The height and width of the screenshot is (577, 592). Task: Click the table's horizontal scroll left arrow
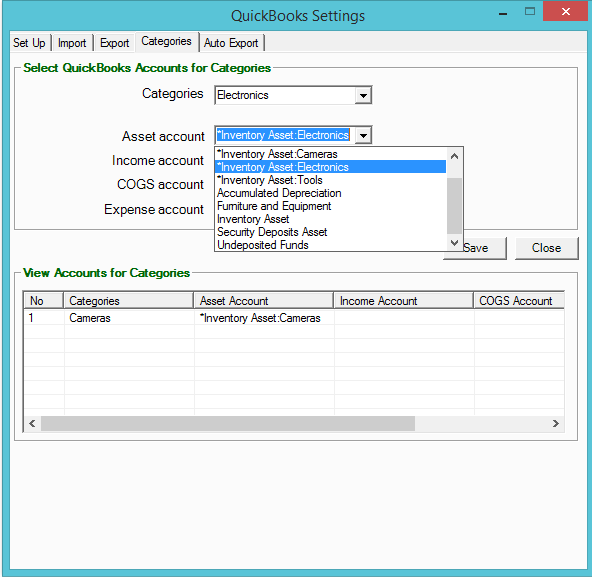[32, 424]
